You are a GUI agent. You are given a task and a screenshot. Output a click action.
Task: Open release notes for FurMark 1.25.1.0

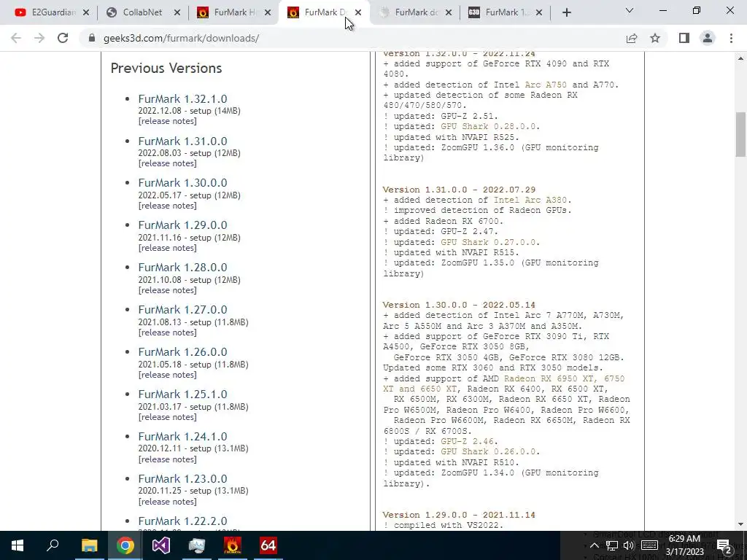[x=167, y=417]
